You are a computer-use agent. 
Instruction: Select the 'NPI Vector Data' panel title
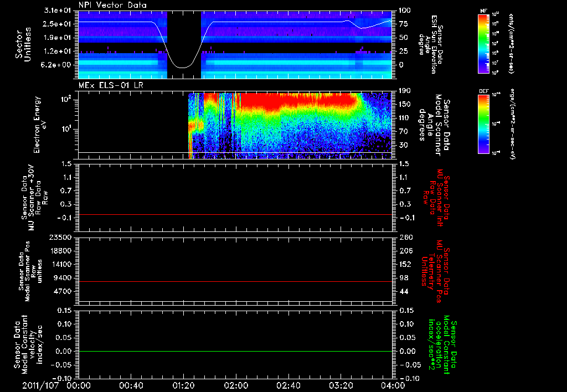[x=113, y=5]
